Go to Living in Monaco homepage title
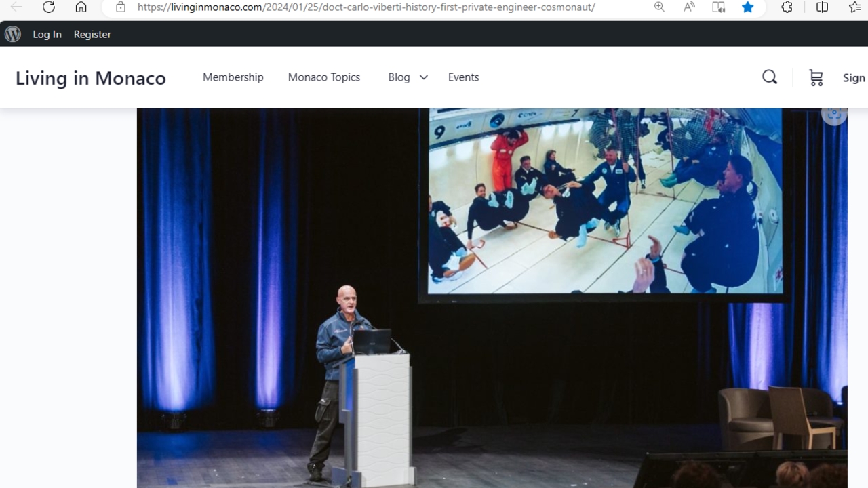Screen dimensions: 868x488 coord(91,78)
